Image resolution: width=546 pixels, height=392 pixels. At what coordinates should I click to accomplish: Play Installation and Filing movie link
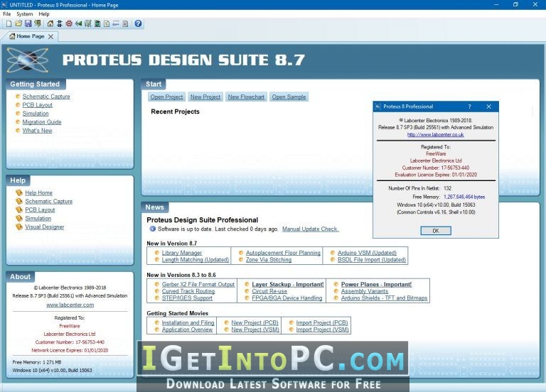tap(188, 323)
